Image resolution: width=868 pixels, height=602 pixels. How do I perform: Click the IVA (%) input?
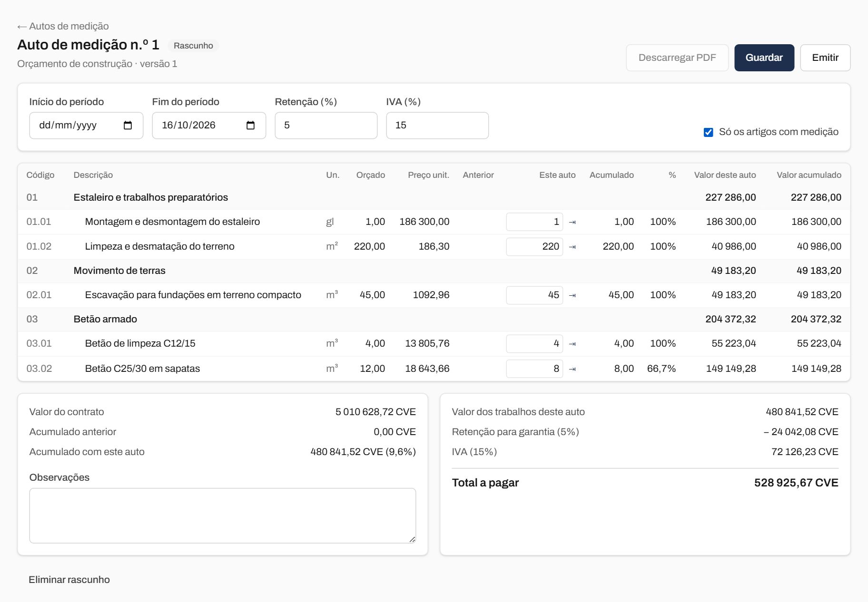(437, 126)
